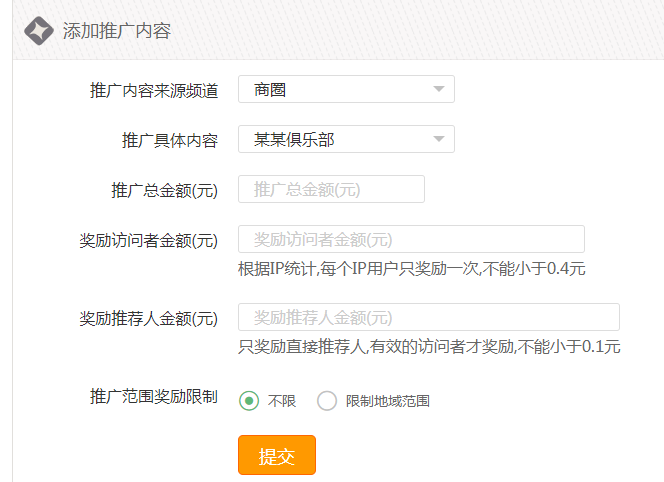Click into the 奖励访问者金额(元) input box

[x=411, y=239]
